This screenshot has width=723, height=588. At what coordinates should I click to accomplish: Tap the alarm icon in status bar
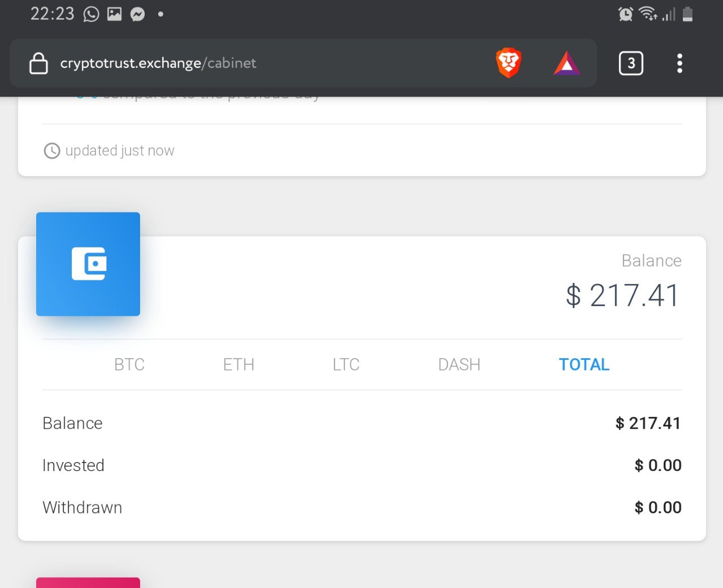tap(625, 14)
